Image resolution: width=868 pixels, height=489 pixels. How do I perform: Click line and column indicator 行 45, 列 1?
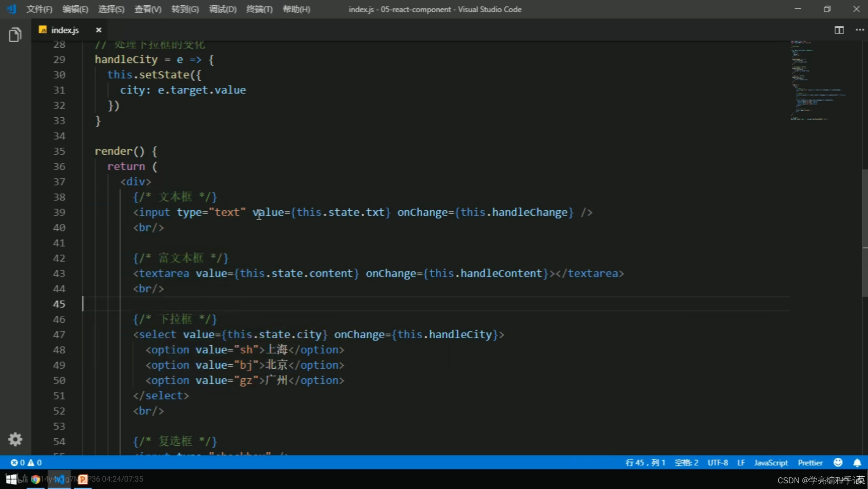coord(645,463)
